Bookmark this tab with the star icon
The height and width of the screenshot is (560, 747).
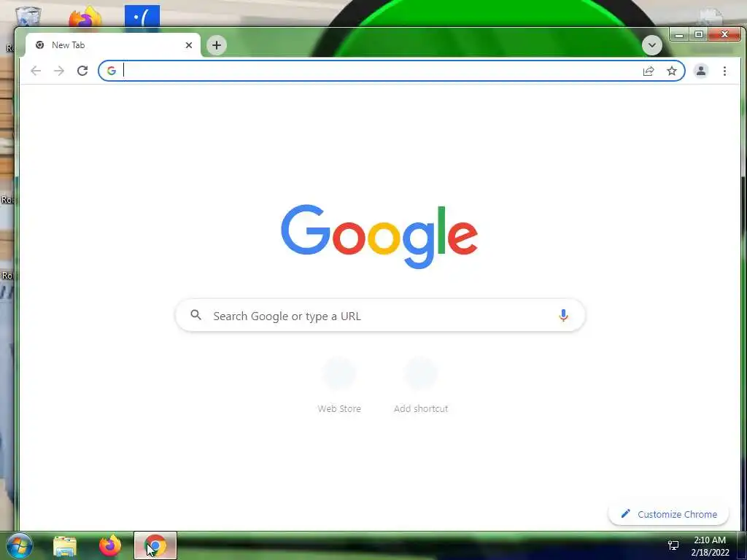(x=672, y=71)
